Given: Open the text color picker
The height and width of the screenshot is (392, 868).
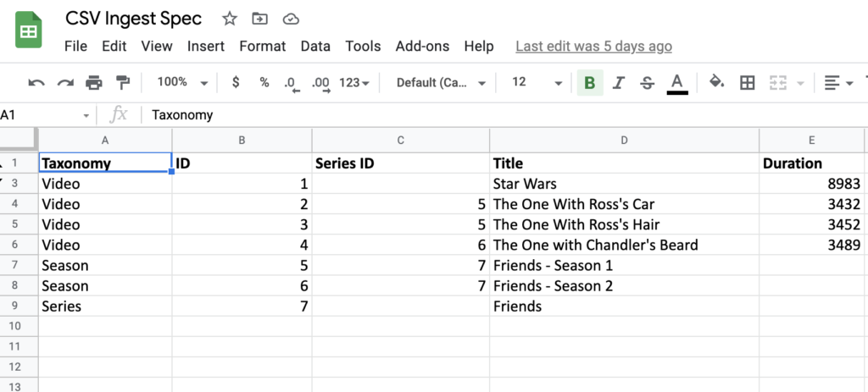Looking at the screenshot, I should [676, 82].
